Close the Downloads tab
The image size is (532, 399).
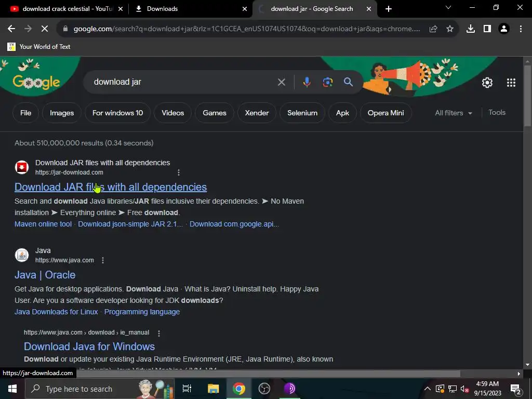(245, 9)
